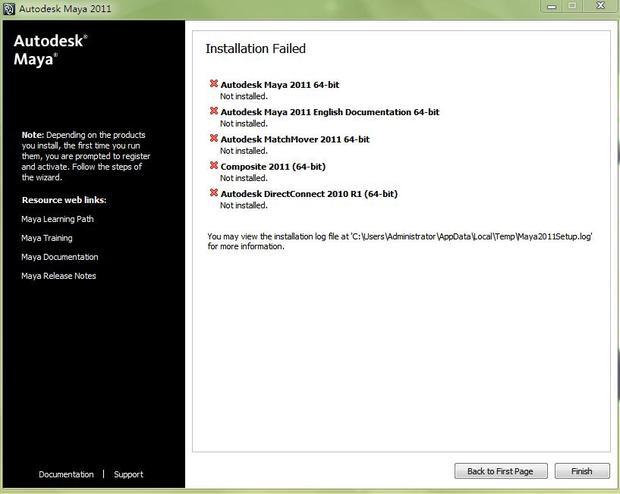Click red X beside Autodesk MatchMover 2011

(213, 138)
